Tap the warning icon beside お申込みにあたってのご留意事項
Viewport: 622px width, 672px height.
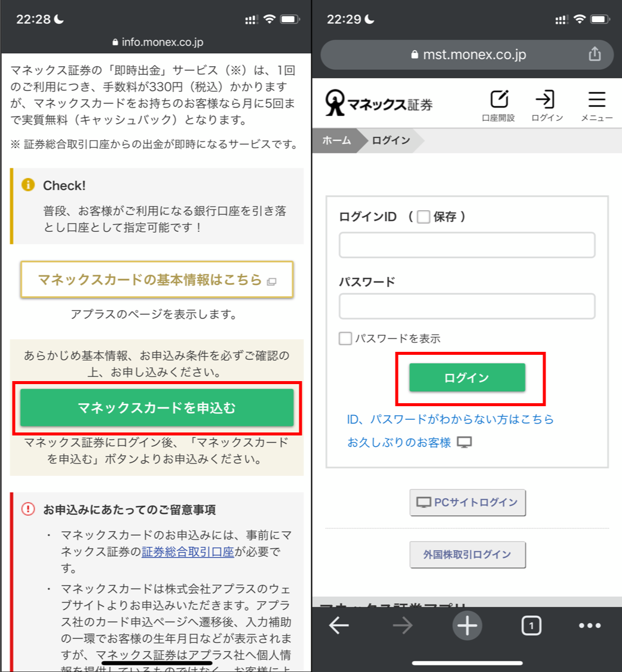28,509
